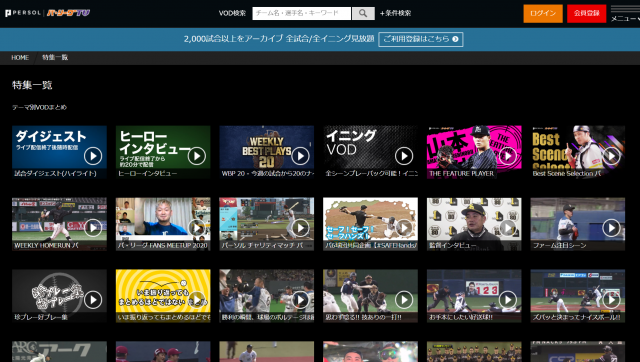Open THE FEATURE PLAYER caption text
640x362 pixels.
coord(461,173)
